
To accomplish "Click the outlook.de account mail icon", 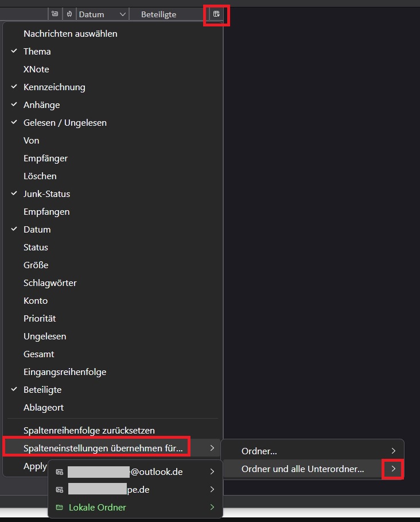I will pyautogui.click(x=59, y=472).
